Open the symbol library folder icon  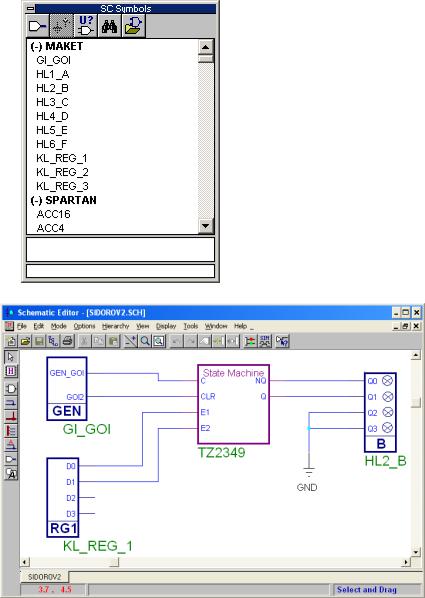click(x=133, y=27)
